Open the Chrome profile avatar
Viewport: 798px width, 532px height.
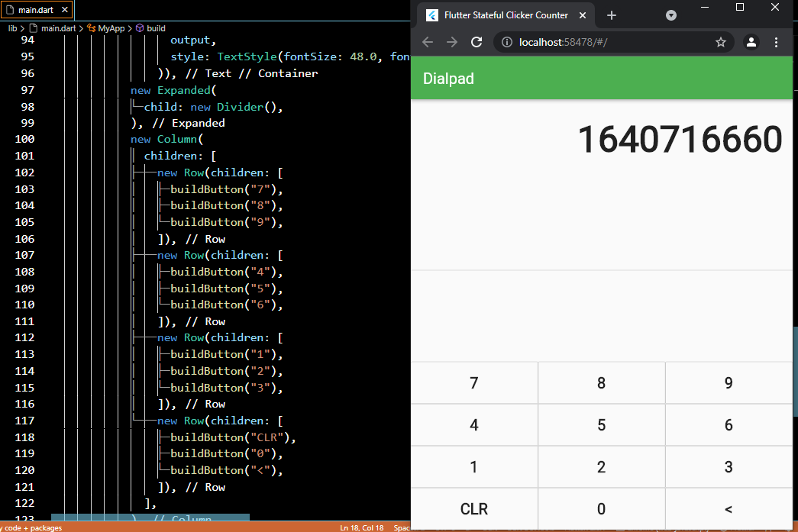click(x=751, y=43)
